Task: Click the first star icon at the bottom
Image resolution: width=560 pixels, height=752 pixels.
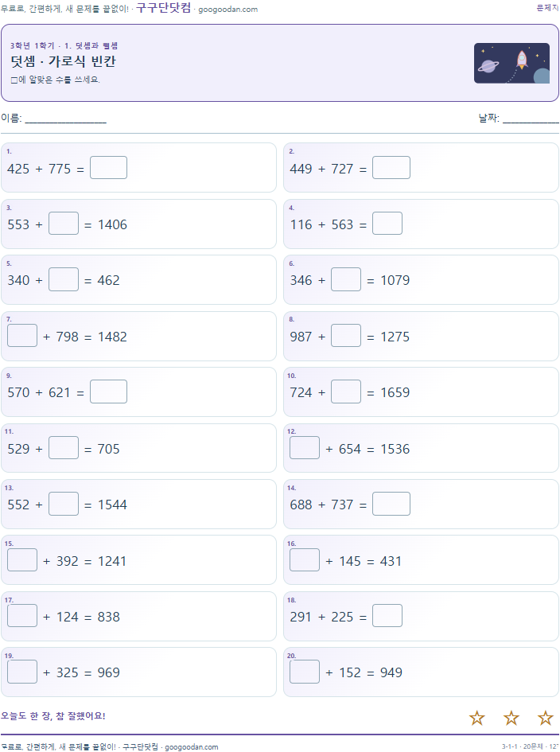Action: click(x=476, y=718)
